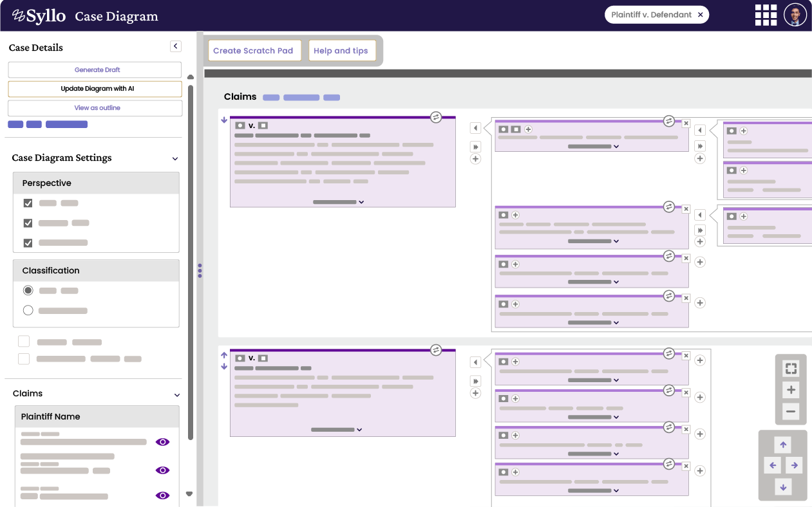Image resolution: width=812 pixels, height=507 pixels.
Task: Click the Plaintiff Name header
Action: tap(50, 417)
